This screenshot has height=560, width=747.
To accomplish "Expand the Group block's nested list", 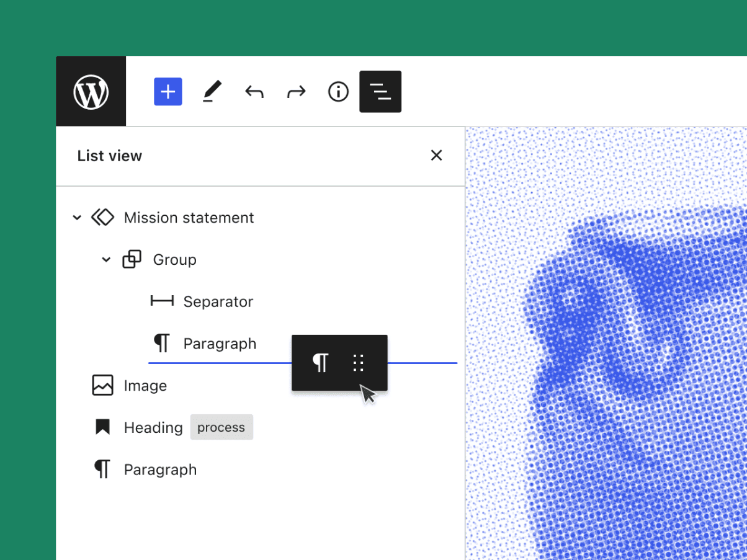I will tap(105, 260).
